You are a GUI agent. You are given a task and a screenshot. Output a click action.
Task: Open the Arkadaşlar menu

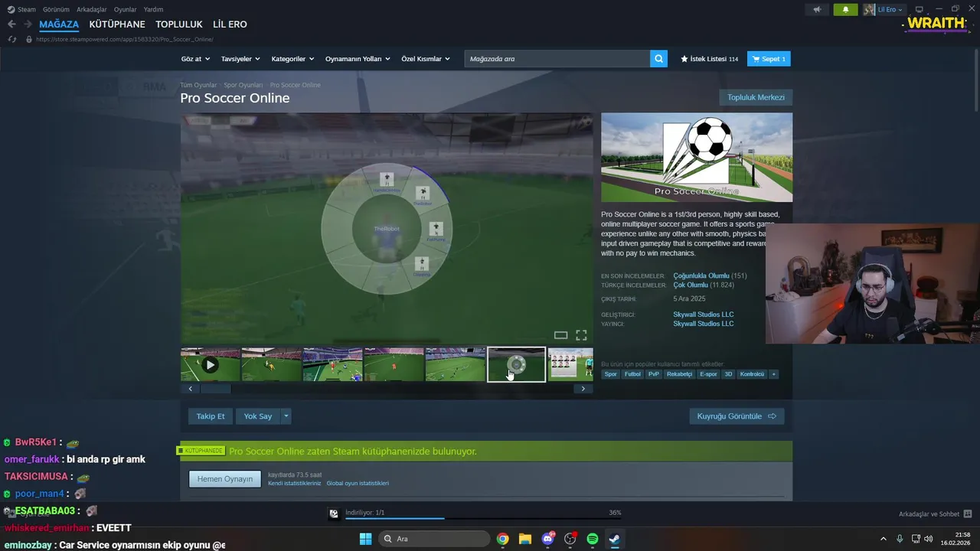(x=91, y=9)
